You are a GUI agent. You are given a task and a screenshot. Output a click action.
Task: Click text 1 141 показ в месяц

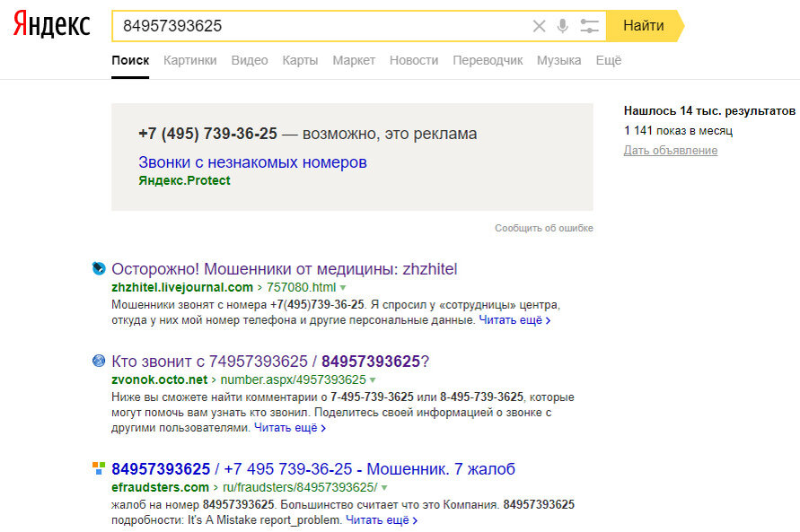click(x=678, y=130)
